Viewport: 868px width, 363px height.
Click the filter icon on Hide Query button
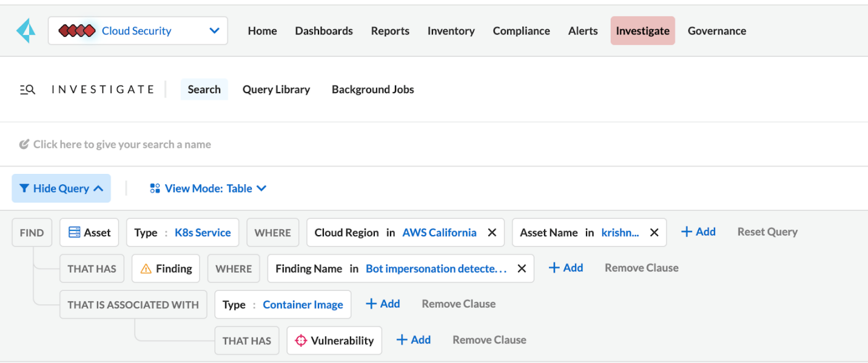pyautogui.click(x=25, y=188)
